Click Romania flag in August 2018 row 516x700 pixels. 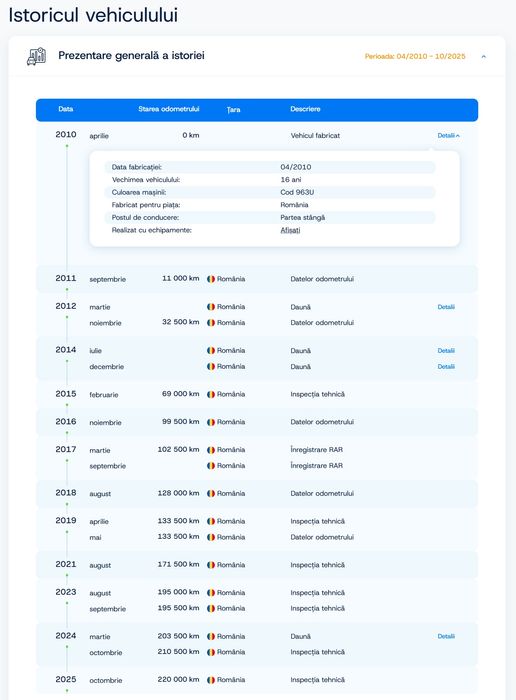(x=211, y=493)
